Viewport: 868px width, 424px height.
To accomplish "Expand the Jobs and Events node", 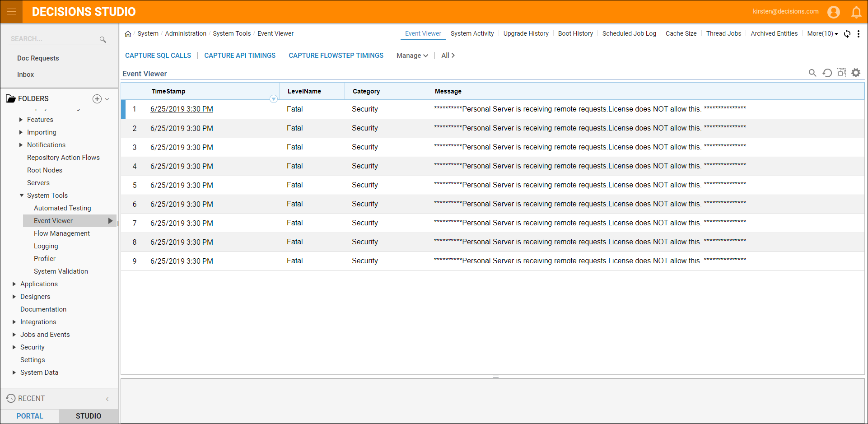I will [14, 335].
